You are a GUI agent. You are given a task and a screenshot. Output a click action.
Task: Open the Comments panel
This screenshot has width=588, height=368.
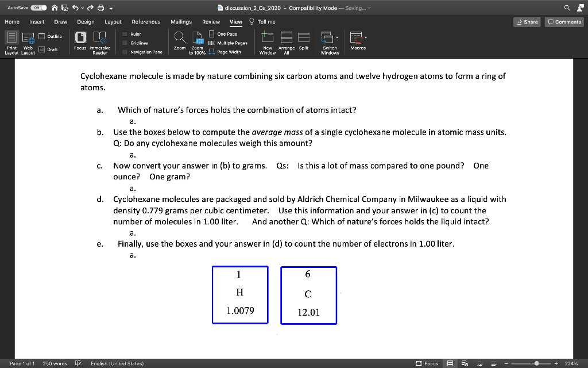[563, 21]
